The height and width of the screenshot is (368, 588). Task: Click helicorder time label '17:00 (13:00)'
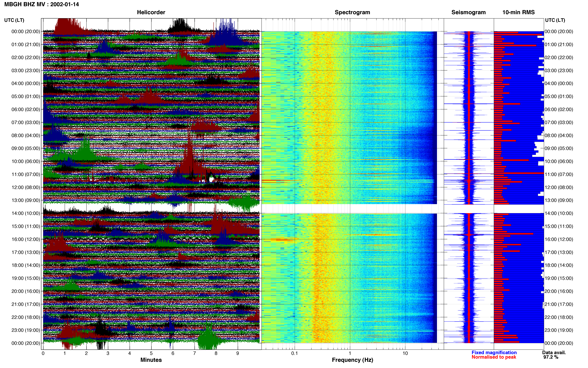[26, 252]
